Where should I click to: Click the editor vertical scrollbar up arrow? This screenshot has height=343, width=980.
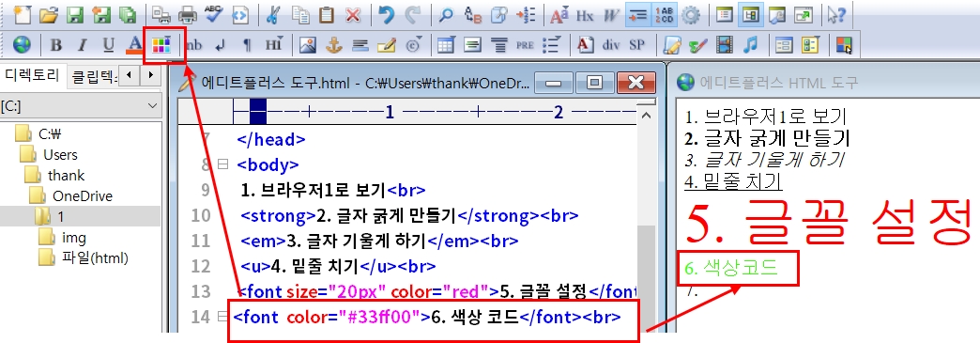coord(647,115)
